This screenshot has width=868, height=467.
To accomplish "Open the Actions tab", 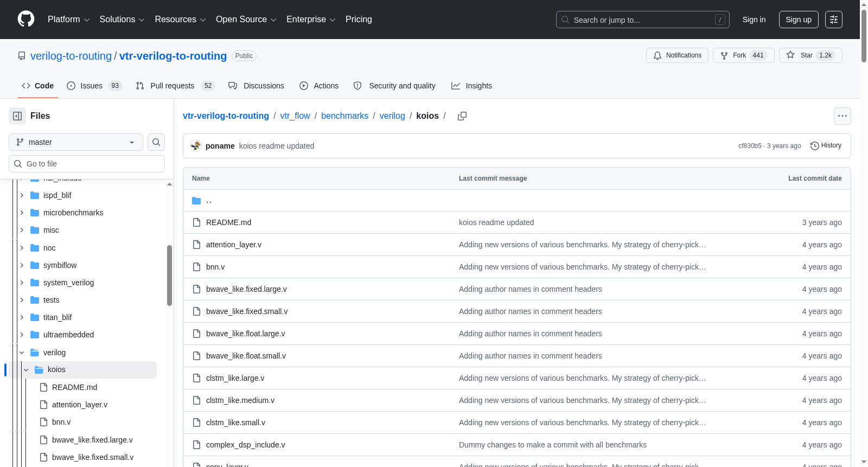I will [319, 86].
